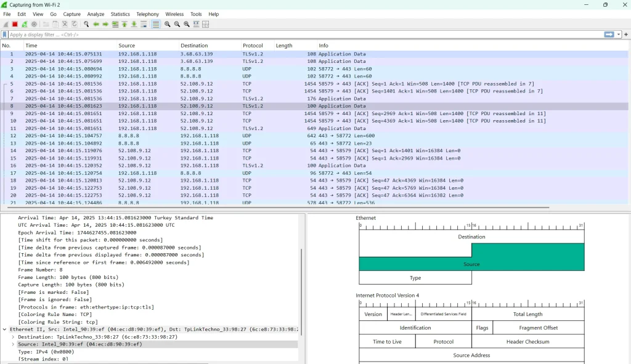Open the Analyze menu
The width and height of the screenshot is (631, 364).
(96, 14)
